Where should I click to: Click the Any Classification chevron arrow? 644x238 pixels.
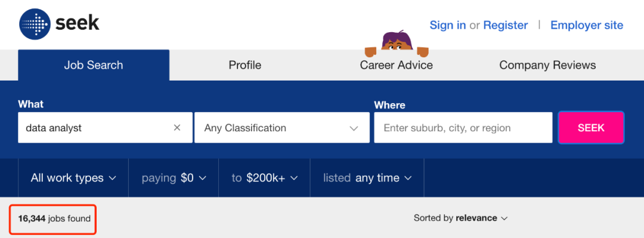[x=354, y=128]
